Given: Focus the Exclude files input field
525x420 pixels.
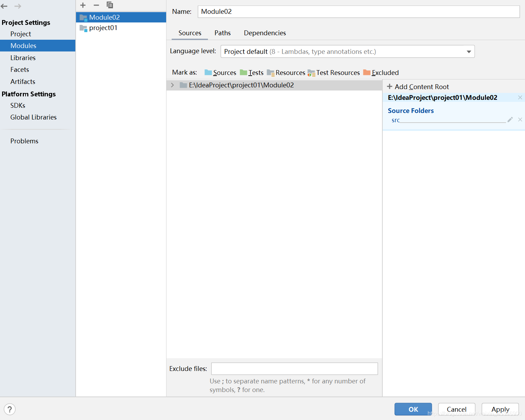Looking at the screenshot, I should 294,369.
